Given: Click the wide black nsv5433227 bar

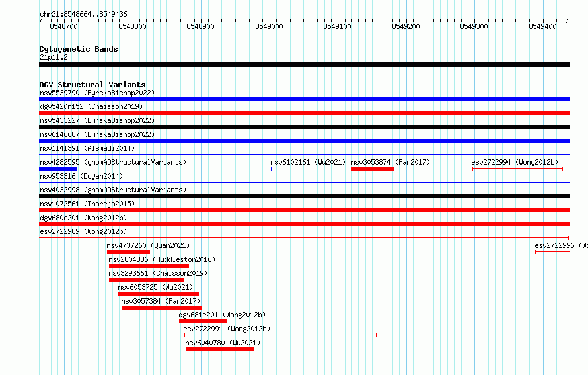Looking at the screenshot, I should (x=304, y=127).
